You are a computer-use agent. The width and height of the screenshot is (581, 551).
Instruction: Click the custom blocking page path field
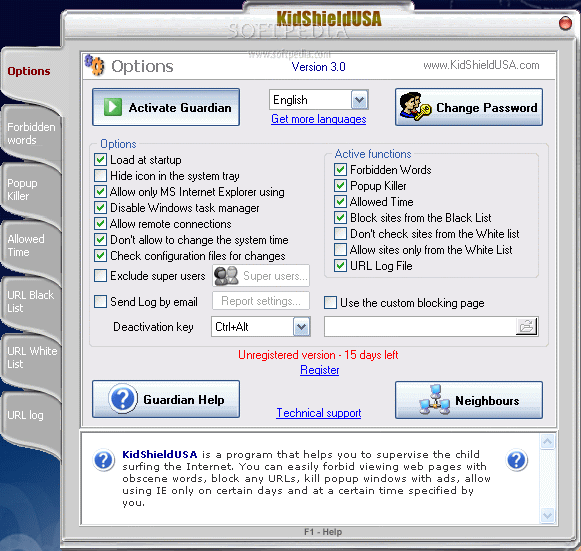pos(420,326)
